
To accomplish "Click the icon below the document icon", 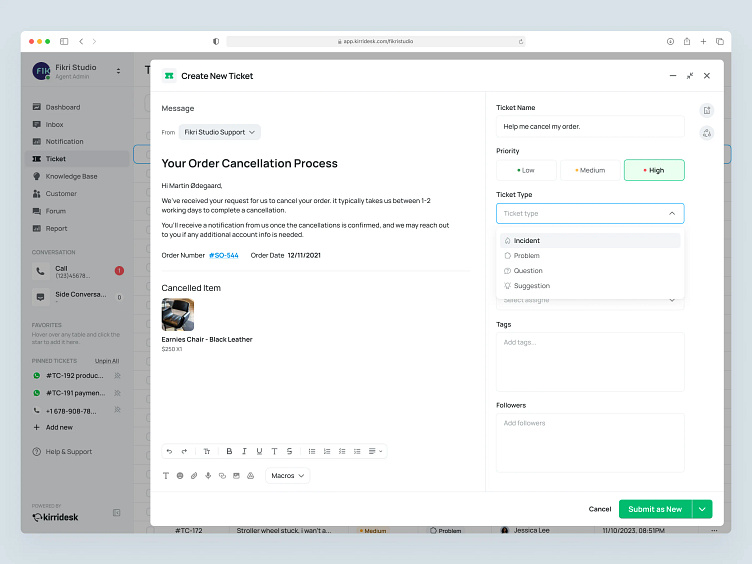I will click(707, 133).
